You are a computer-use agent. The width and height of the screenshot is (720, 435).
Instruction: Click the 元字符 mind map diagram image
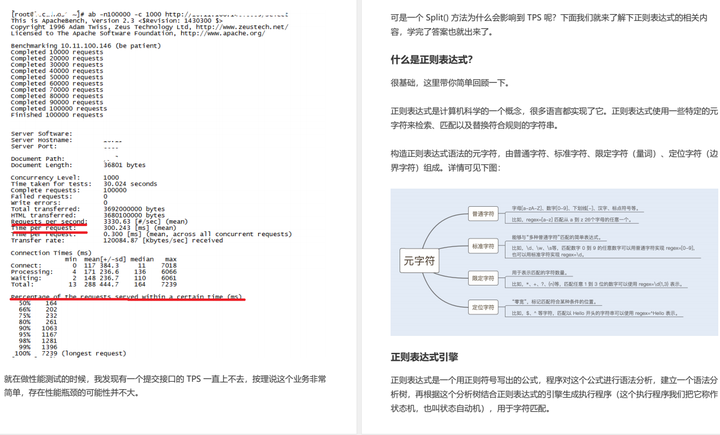554,262
